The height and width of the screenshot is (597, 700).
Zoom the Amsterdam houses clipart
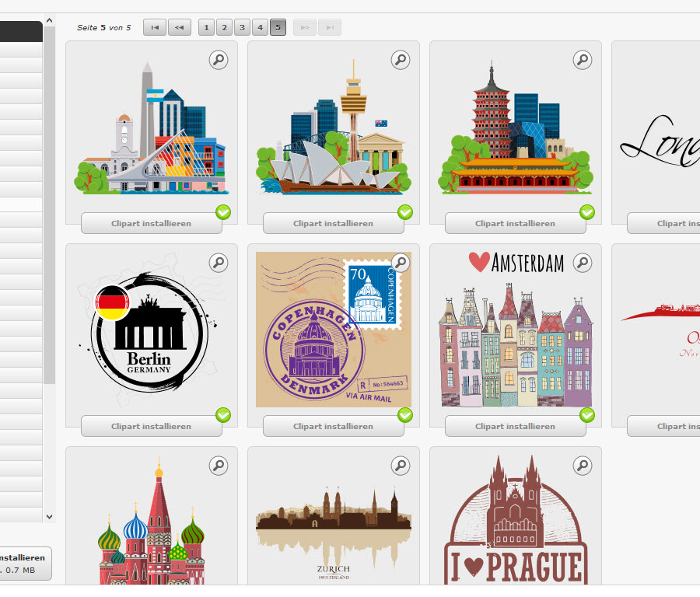tap(583, 263)
